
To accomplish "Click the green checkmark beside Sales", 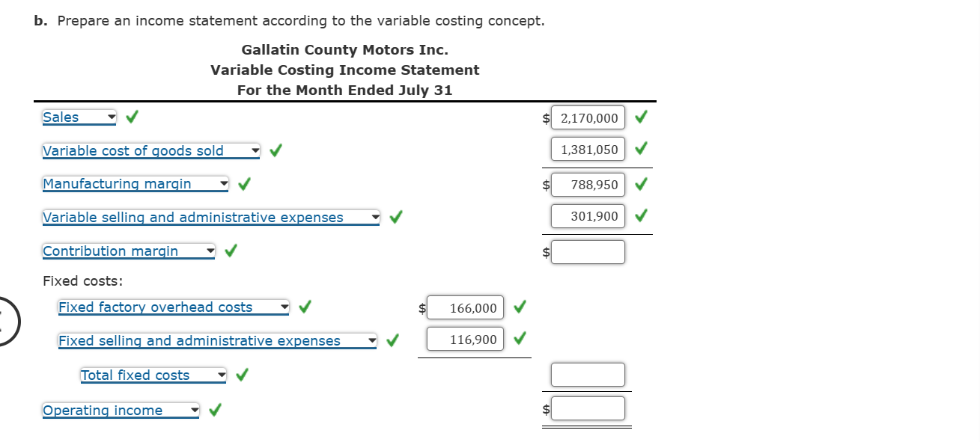I will pos(132,117).
